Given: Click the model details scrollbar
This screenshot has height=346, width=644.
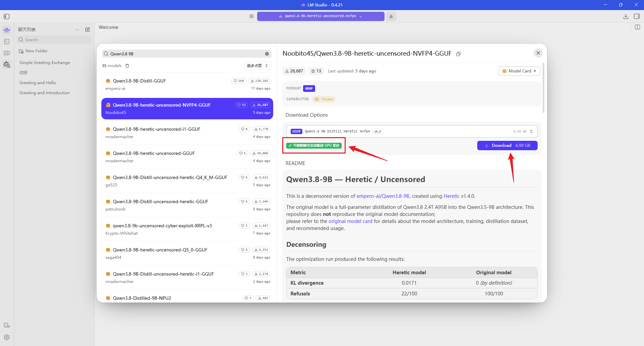Looking at the screenshot, I should 543,88.
